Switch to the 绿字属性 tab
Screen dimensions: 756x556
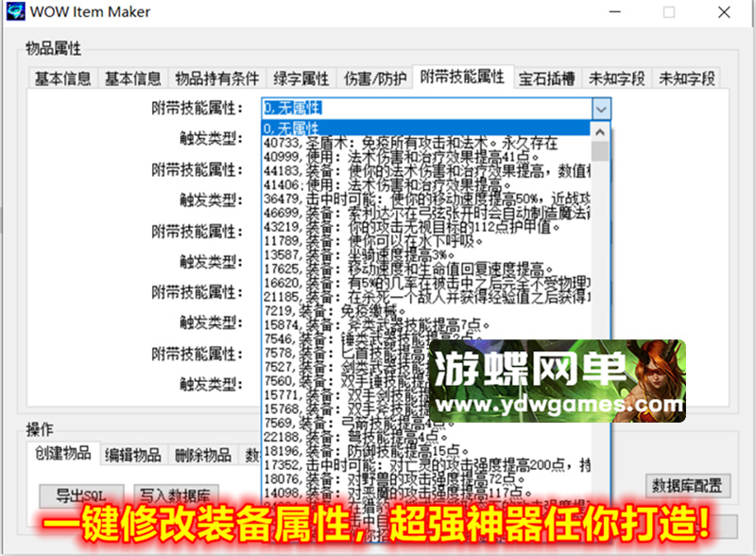click(301, 78)
